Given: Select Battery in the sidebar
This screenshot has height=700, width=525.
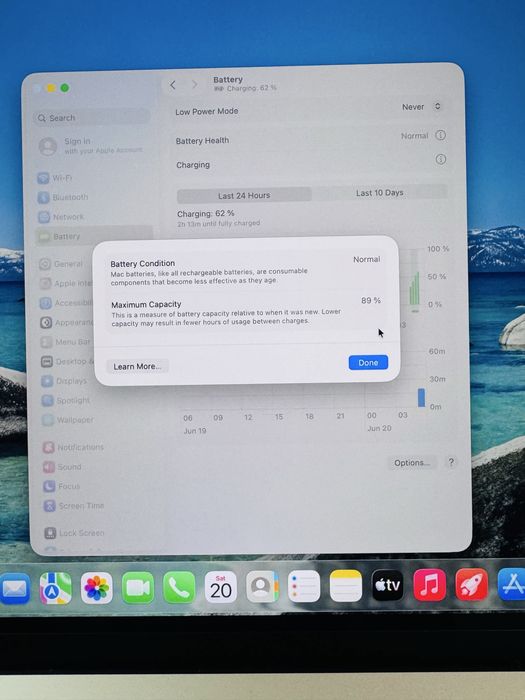Looking at the screenshot, I should pos(94,236).
